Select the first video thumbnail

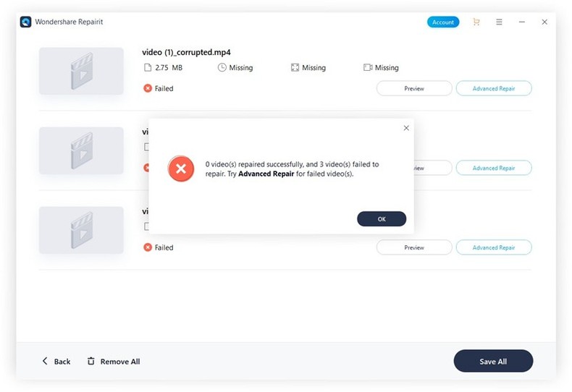click(x=81, y=71)
